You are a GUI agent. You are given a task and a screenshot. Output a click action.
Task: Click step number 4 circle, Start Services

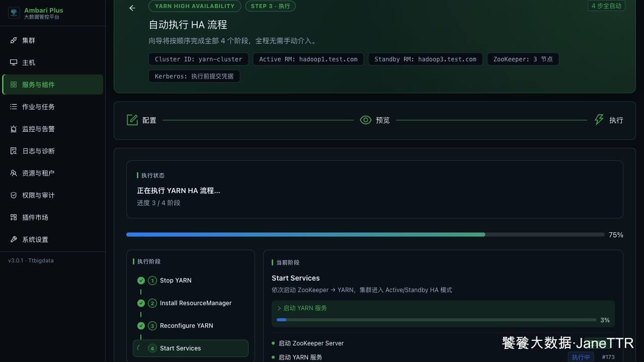click(152, 348)
